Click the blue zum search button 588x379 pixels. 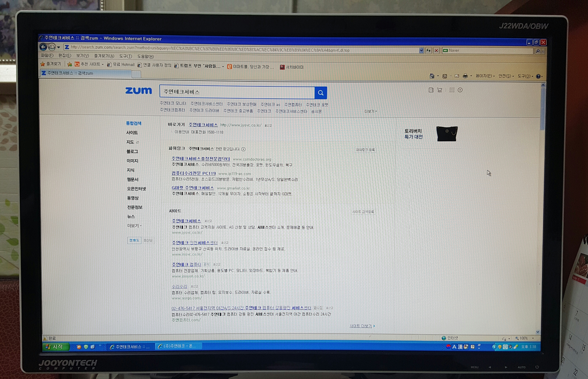pos(320,93)
